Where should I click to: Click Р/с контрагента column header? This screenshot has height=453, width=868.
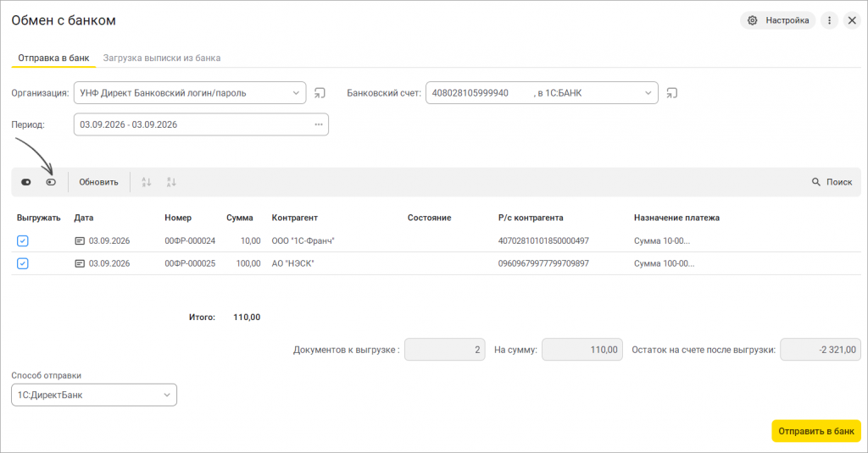pos(531,218)
